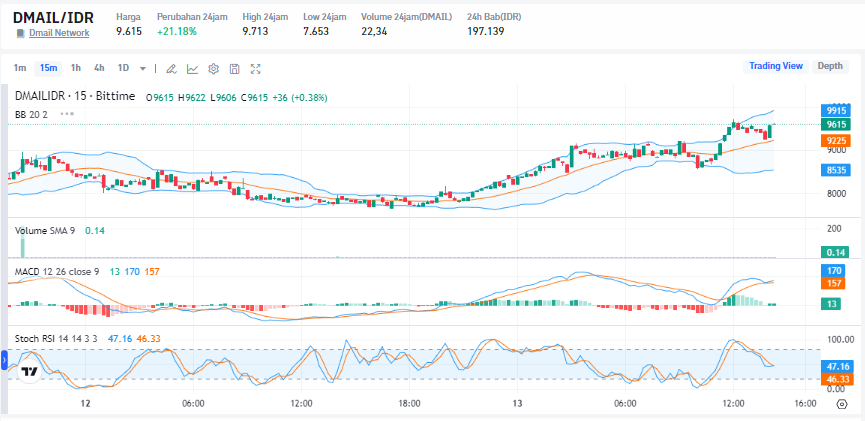
Task: Select the Stoch RSI 14 14 3 3 label
Action: [x=56, y=338]
